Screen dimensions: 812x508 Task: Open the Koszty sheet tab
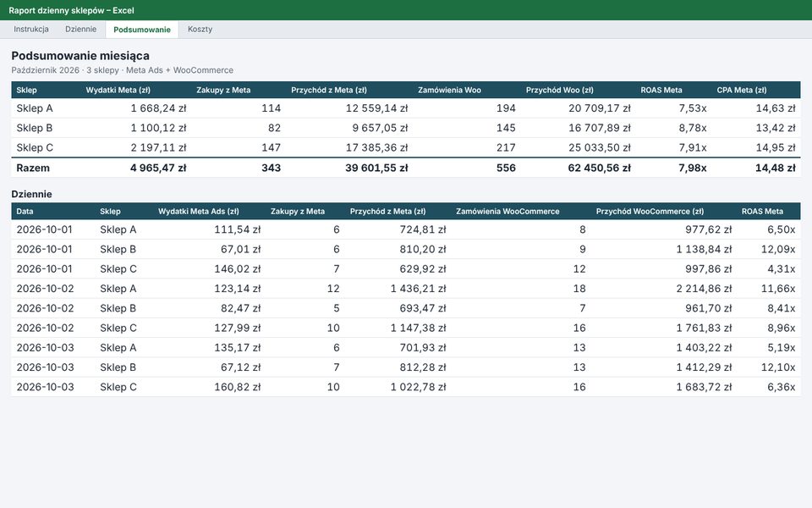[x=200, y=29]
